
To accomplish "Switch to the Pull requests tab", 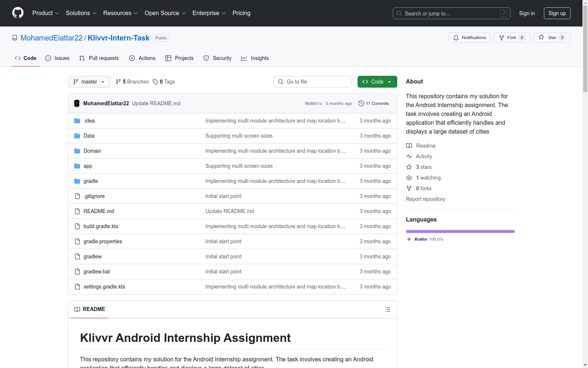I will tap(99, 58).
